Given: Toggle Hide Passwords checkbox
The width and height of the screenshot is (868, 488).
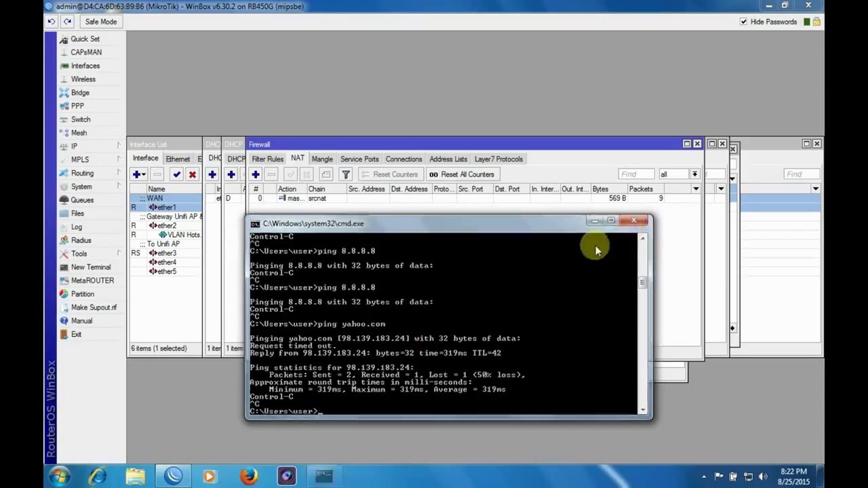Looking at the screenshot, I should tap(743, 22).
